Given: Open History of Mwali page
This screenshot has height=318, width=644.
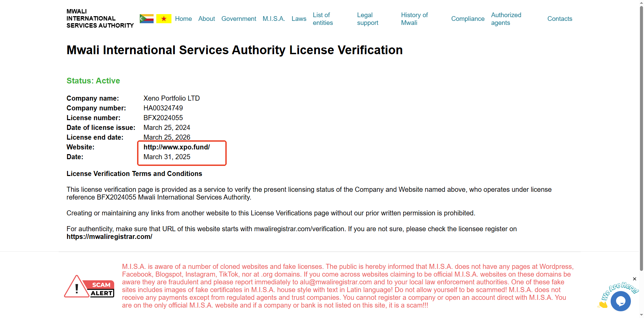Looking at the screenshot, I should [414, 19].
